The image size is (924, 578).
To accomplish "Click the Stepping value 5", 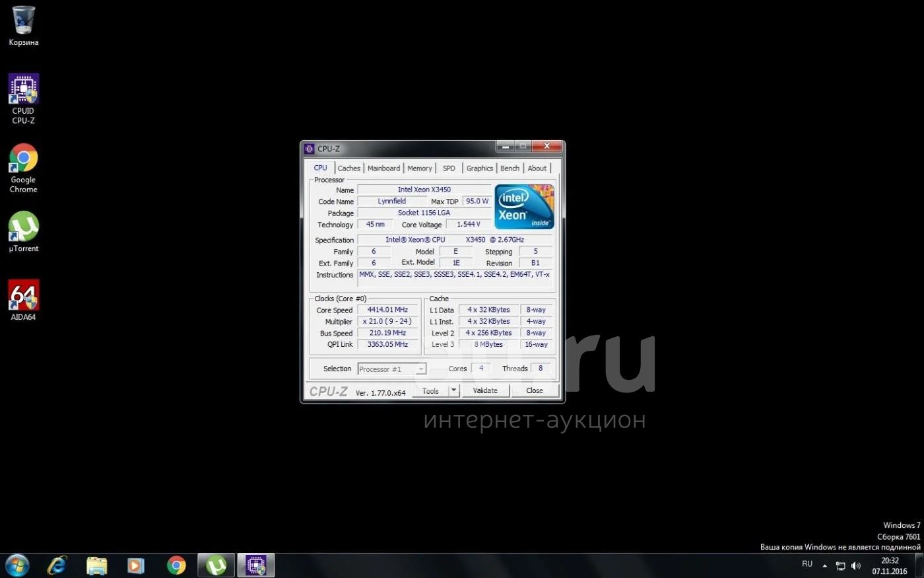I will [535, 252].
